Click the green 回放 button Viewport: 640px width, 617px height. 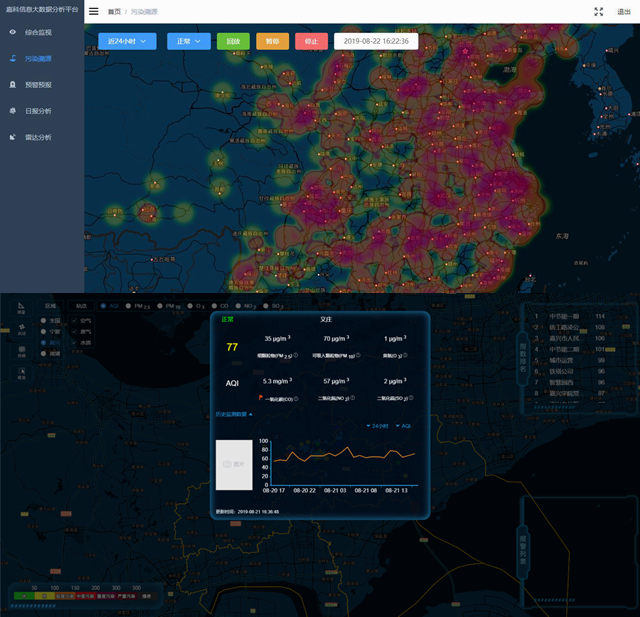(233, 41)
